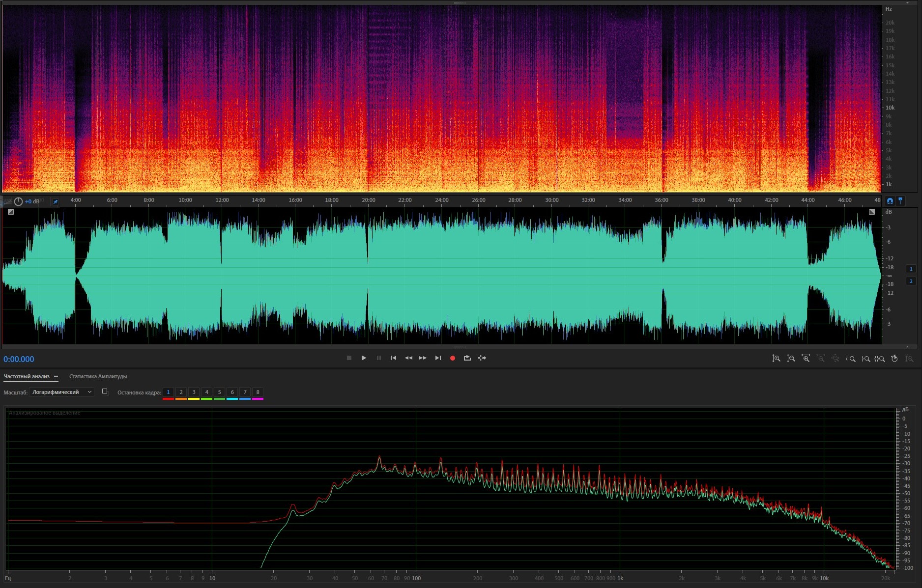Open Частотный анализ panel menu

[56, 377]
